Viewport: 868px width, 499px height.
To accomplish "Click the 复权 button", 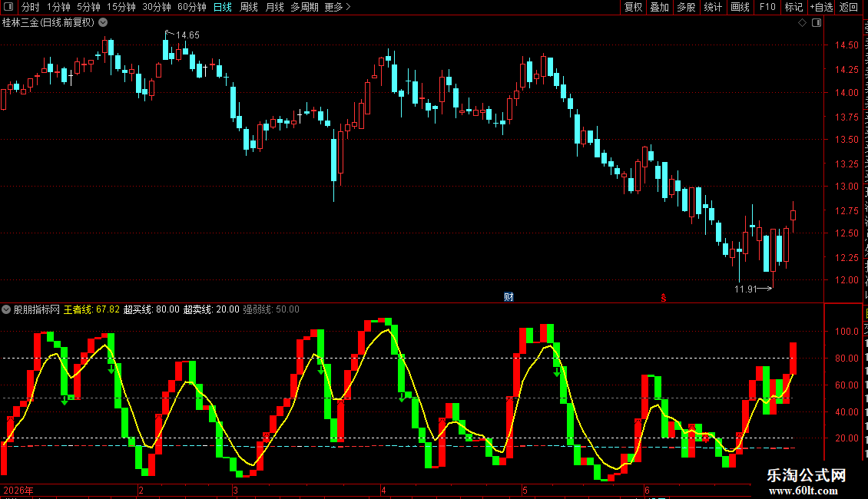I will [x=633, y=7].
